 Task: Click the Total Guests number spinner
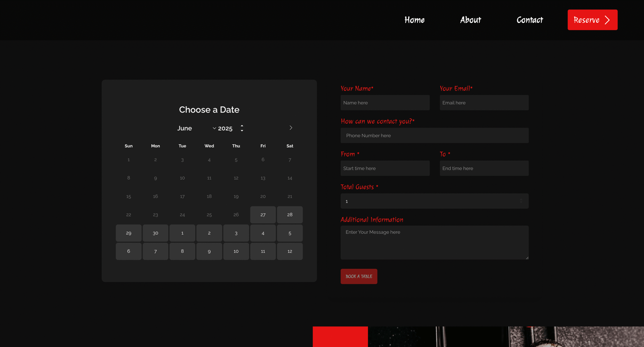tap(521, 201)
